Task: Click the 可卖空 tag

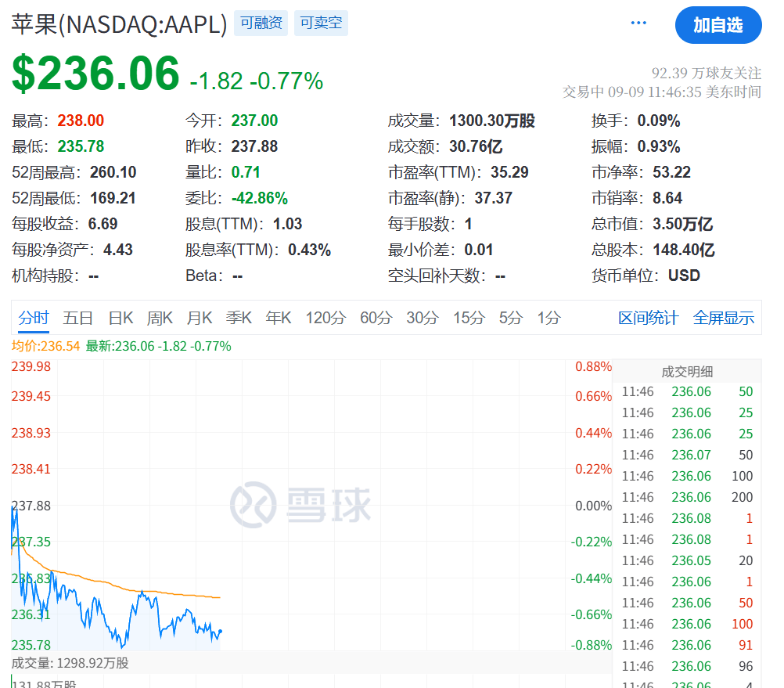Action: [x=321, y=23]
